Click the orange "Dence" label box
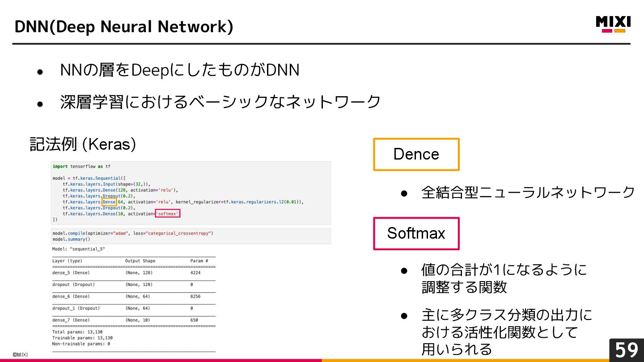Screen dimensions: 644x362 click(416, 154)
